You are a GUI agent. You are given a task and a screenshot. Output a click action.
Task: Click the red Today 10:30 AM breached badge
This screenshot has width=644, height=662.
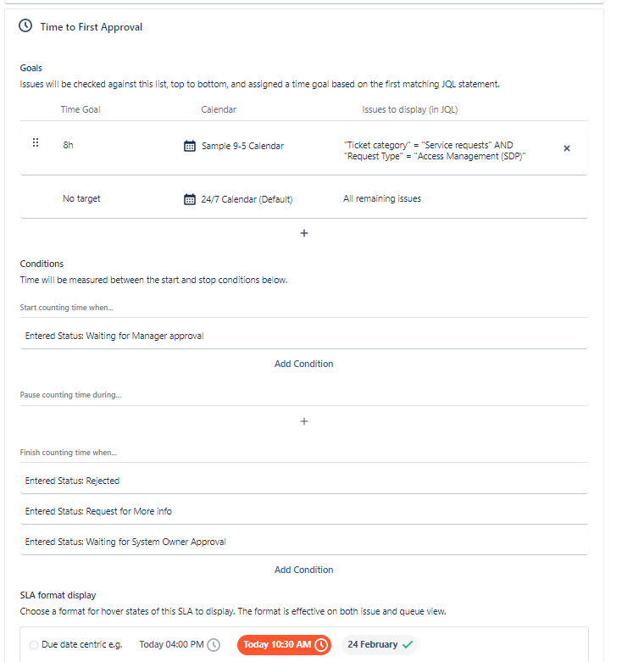click(284, 645)
